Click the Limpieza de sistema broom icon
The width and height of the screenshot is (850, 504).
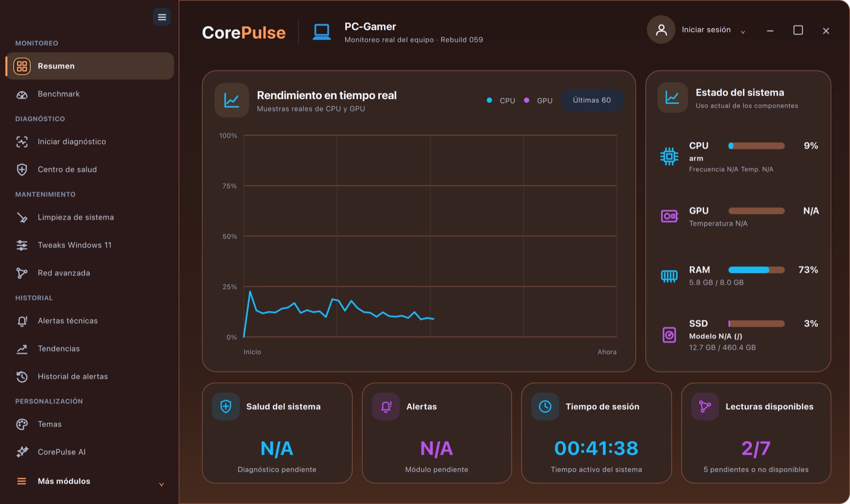click(22, 218)
